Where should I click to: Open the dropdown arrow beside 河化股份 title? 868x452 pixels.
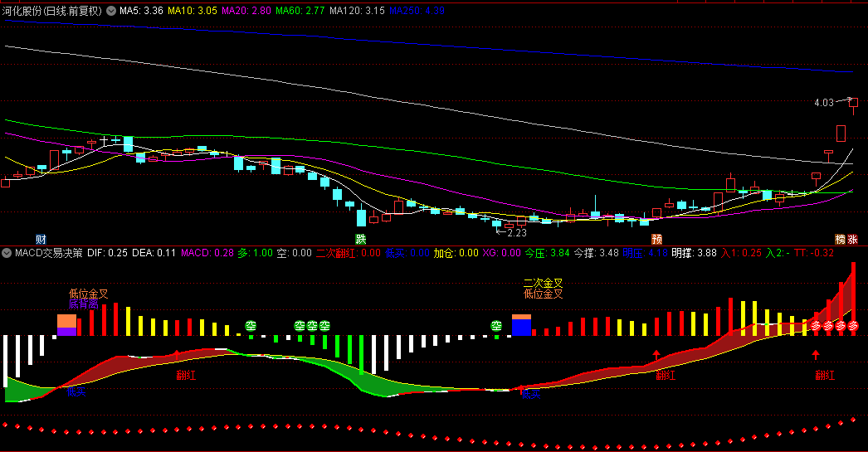(x=111, y=11)
